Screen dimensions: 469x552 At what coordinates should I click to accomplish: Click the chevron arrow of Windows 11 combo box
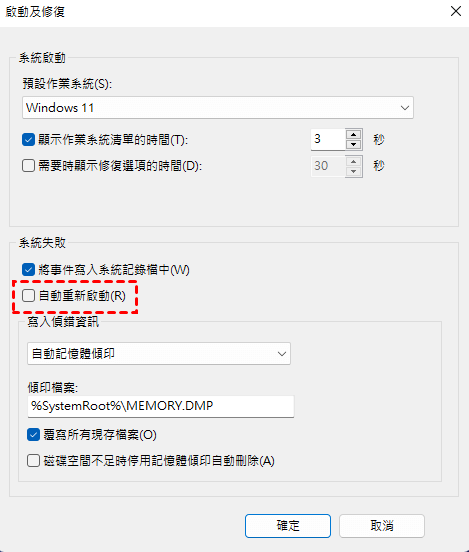[x=405, y=108]
